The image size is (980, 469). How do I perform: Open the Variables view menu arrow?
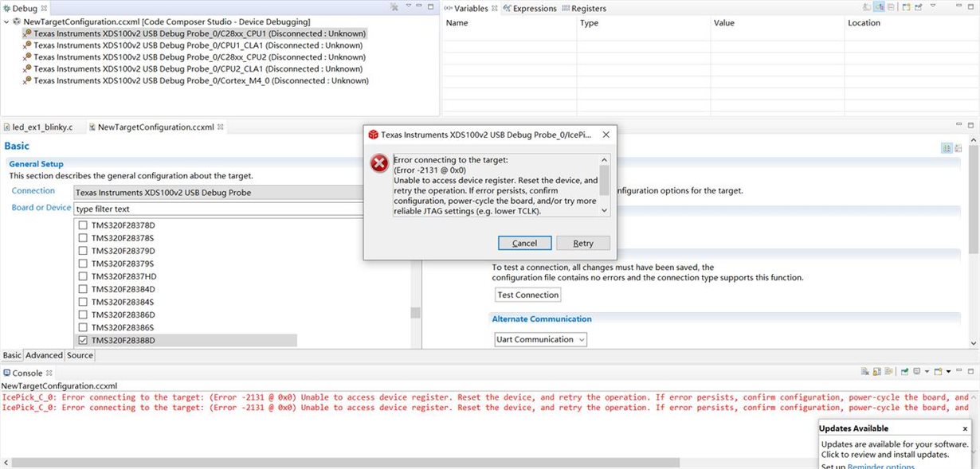pyautogui.click(x=933, y=6)
